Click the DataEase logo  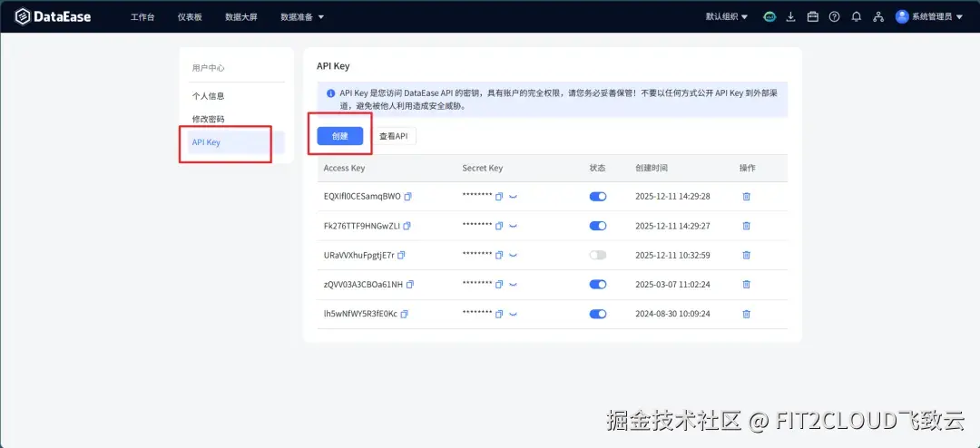click(54, 17)
